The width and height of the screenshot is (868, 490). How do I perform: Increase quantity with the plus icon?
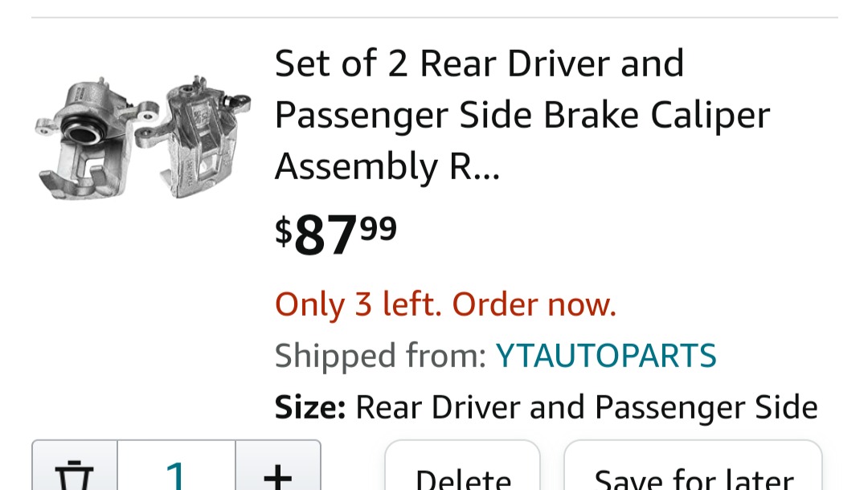click(277, 472)
